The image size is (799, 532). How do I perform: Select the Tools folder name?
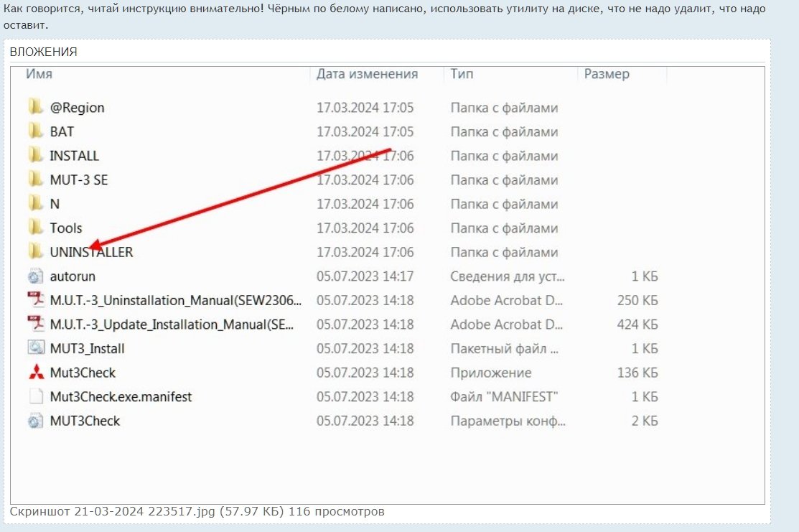coord(66,228)
